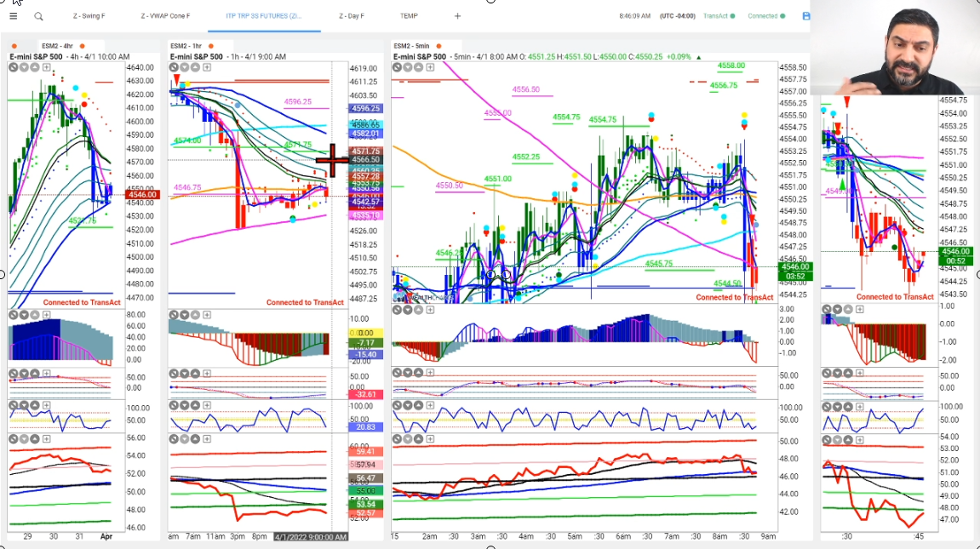This screenshot has height=549, width=980.
Task: Maximize the 1hr price pane
Action: click(x=207, y=67)
